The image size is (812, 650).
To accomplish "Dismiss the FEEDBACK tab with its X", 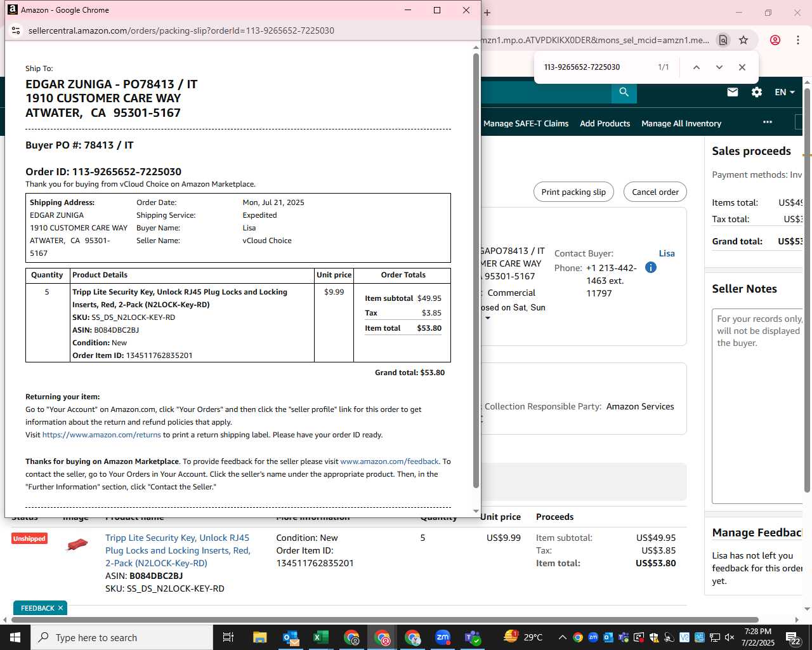I will [x=61, y=608].
